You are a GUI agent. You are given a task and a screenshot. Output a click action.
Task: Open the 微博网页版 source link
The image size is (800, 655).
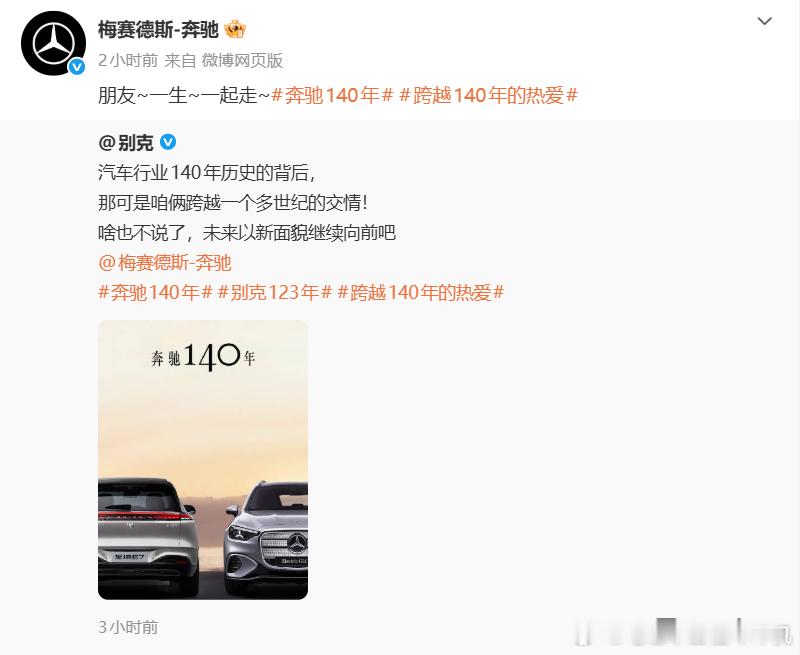point(242,61)
